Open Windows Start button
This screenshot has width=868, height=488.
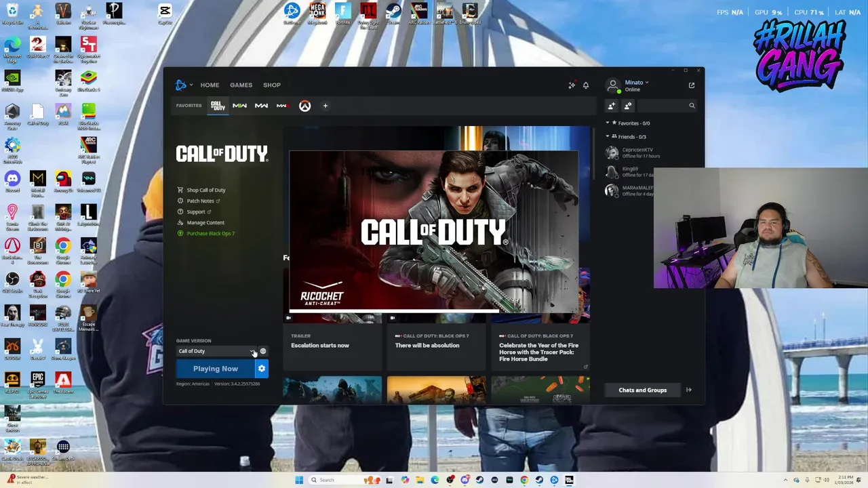point(299,480)
